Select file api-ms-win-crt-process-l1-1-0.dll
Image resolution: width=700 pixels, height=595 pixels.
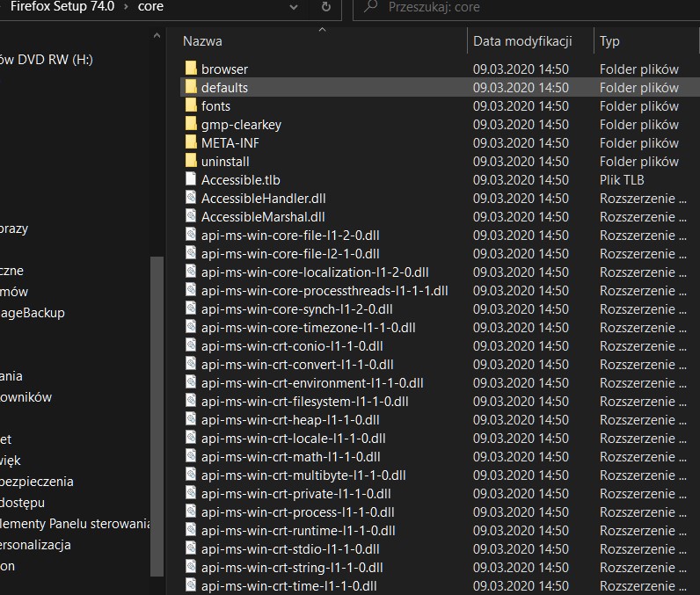coord(298,512)
